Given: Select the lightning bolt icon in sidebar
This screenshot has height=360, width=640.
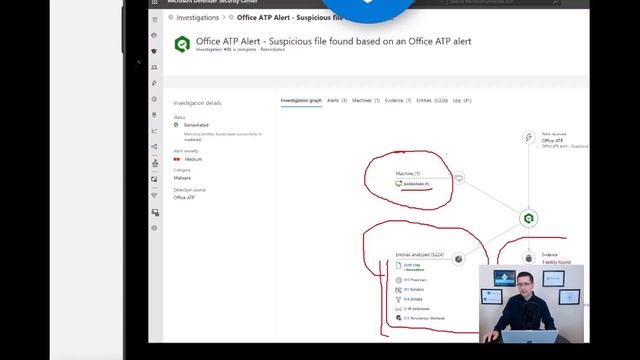Looking at the screenshot, I should pos(154,83).
